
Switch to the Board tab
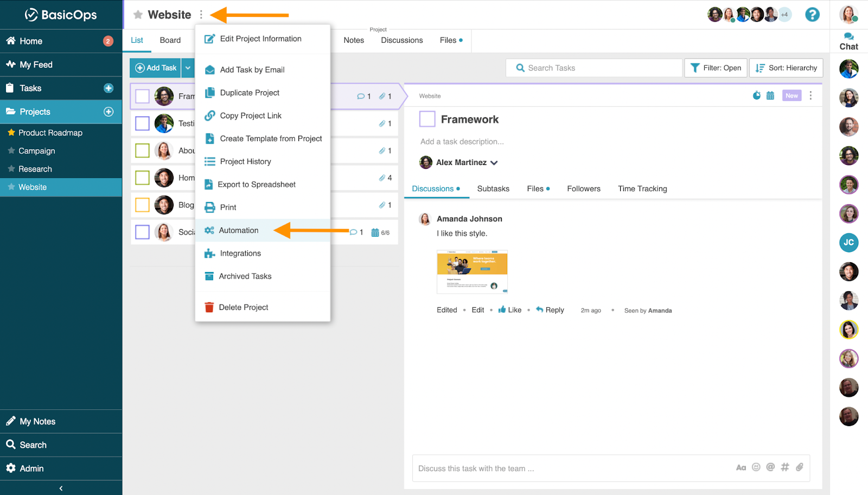point(170,40)
